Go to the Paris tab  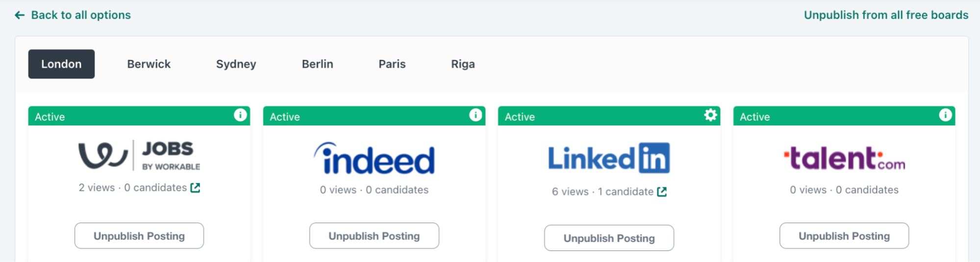pos(392,64)
